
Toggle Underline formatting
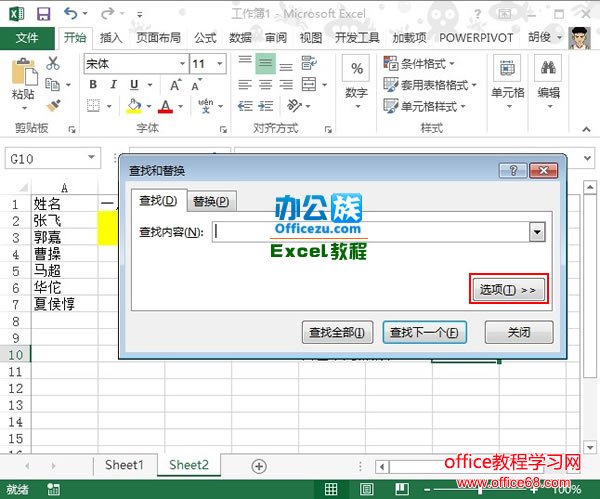(x=134, y=85)
